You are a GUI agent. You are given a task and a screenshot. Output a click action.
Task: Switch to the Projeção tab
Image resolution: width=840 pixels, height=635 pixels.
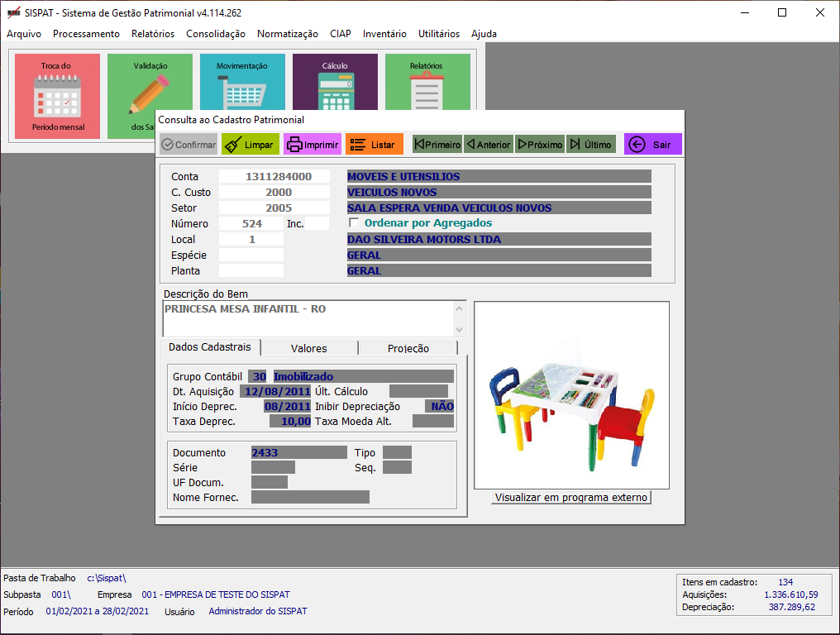tap(408, 348)
